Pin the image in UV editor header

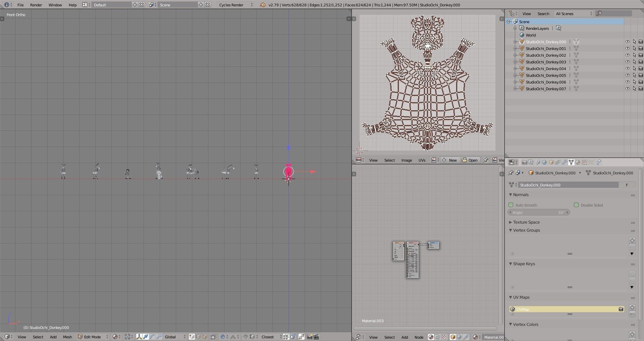pos(485,160)
